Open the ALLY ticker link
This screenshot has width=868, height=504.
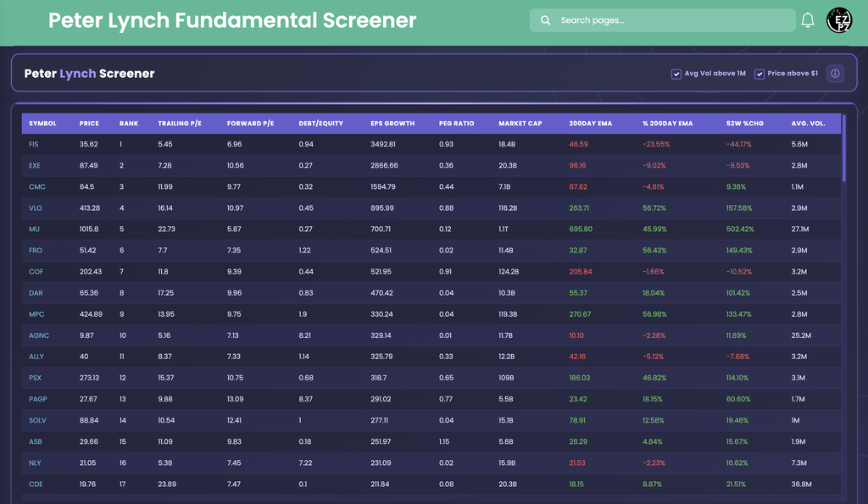pos(36,357)
